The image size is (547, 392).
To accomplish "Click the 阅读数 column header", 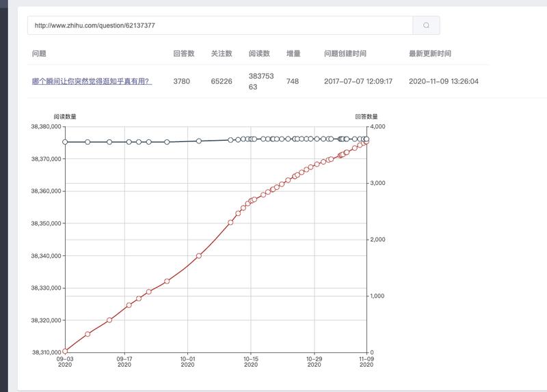I will (259, 53).
